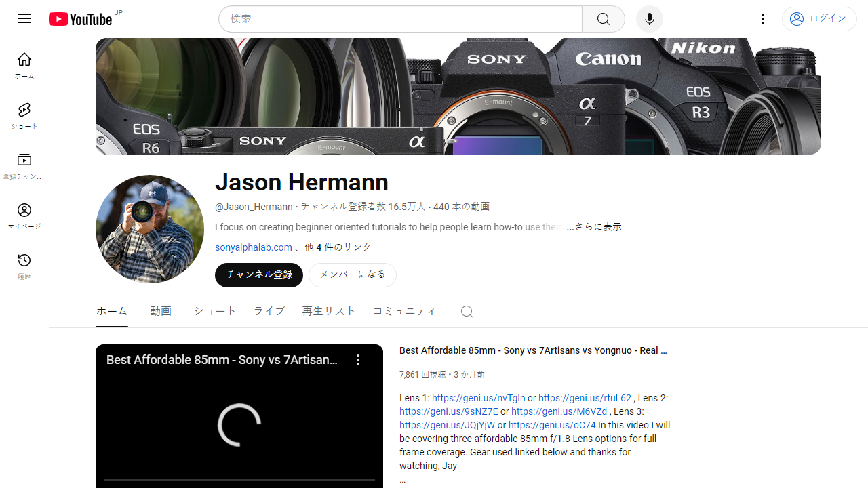This screenshot has height=488, width=868.
Task: Open the geni.us/M6VZd link
Action: 559,411
